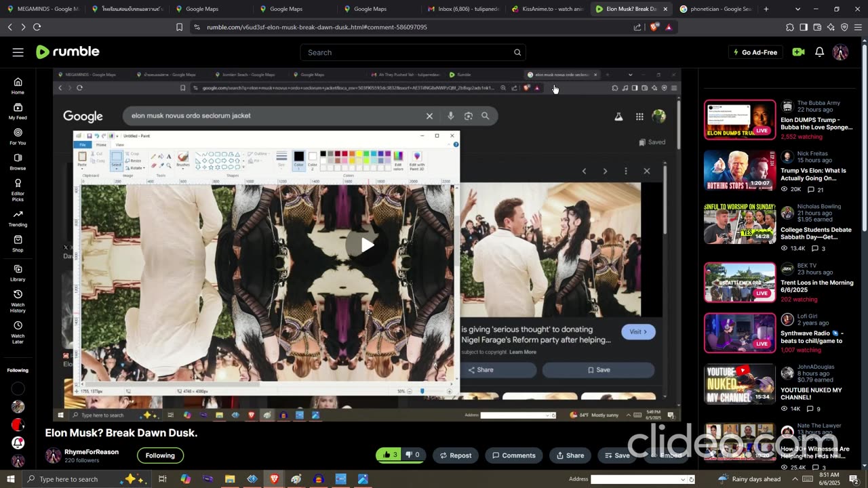The height and width of the screenshot is (488, 868).
Task: Click the Go Ad-Free button
Action: [x=755, y=52]
